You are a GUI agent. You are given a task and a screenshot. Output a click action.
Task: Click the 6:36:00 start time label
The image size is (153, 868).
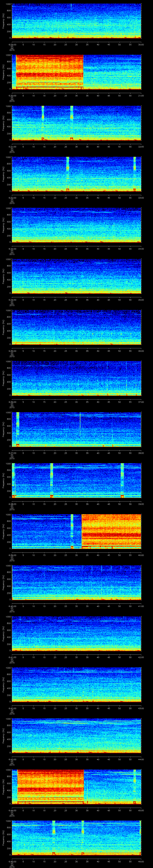(x=12, y=402)
